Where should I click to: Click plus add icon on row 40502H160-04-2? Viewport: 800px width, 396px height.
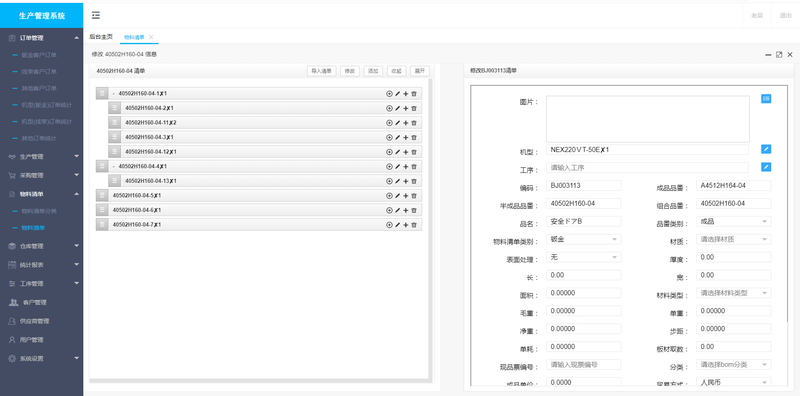[406, 108]
